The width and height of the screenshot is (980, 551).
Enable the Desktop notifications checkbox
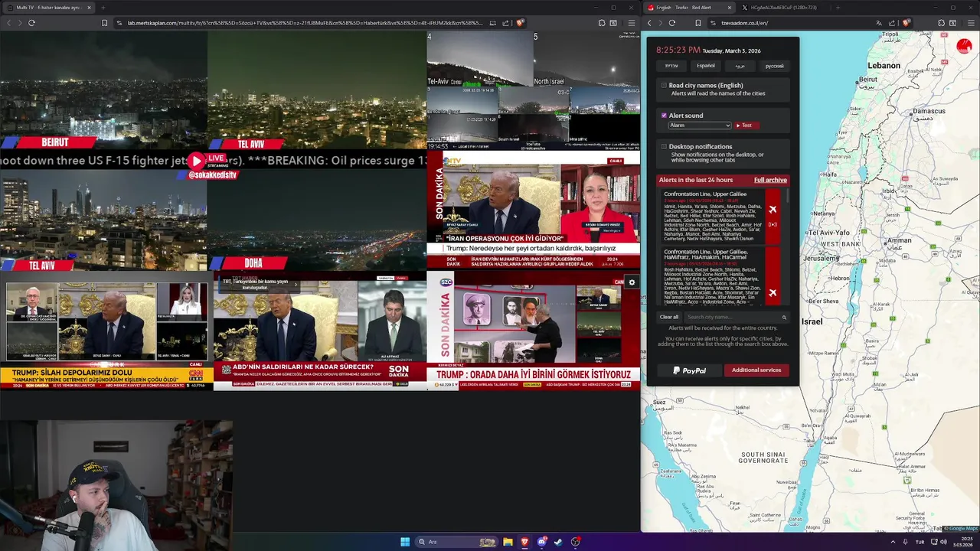(664, 146)
